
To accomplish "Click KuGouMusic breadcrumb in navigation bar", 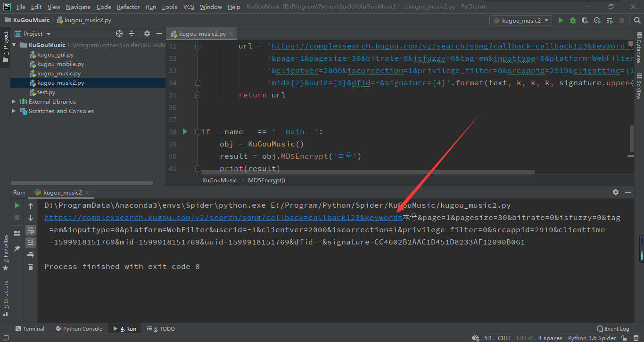I will (x=27, y=20).
